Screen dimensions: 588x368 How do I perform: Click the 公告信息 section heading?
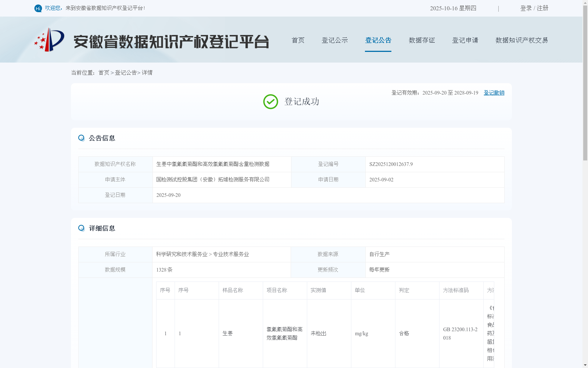102,138
